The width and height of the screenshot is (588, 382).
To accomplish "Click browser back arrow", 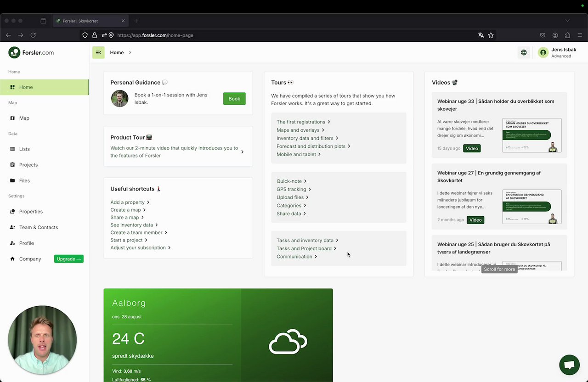I will tap(8, 35).
